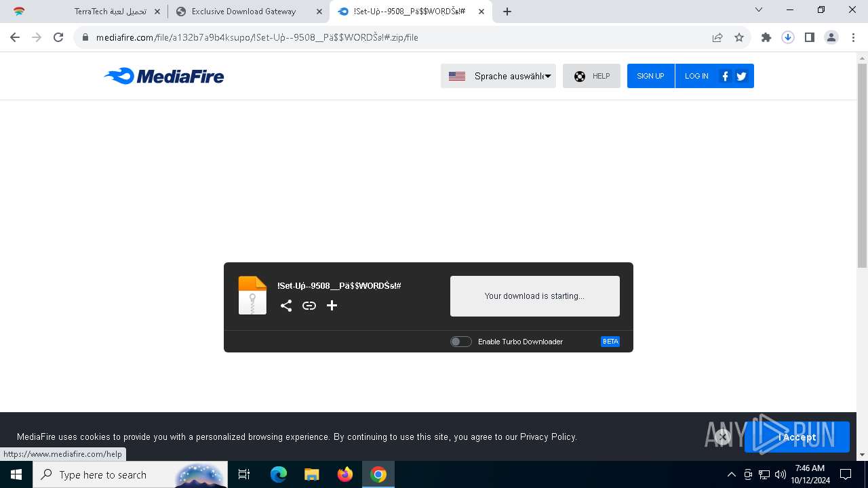Viewport: 868px width, 488px height.
Task: Click the page vertical scrollbar
Action: [862, 166]
